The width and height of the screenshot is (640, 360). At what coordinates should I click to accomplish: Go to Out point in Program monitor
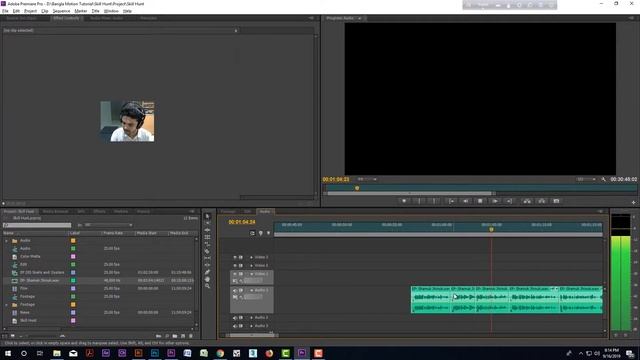tap(509, 201)
